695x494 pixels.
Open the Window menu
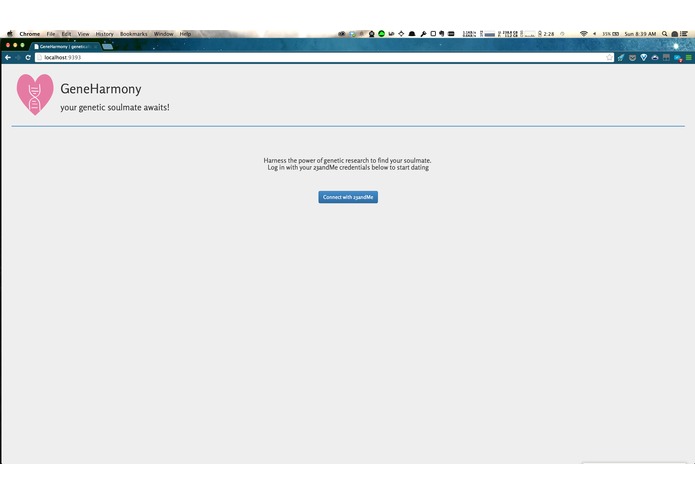164,34
